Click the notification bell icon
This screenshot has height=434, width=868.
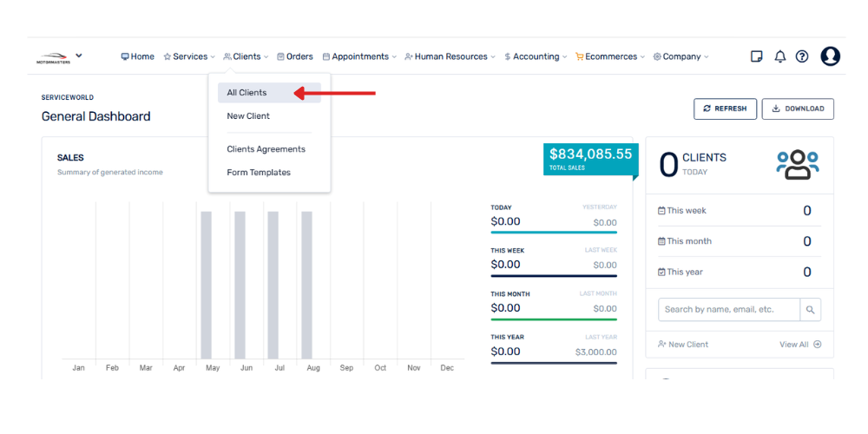779,56
